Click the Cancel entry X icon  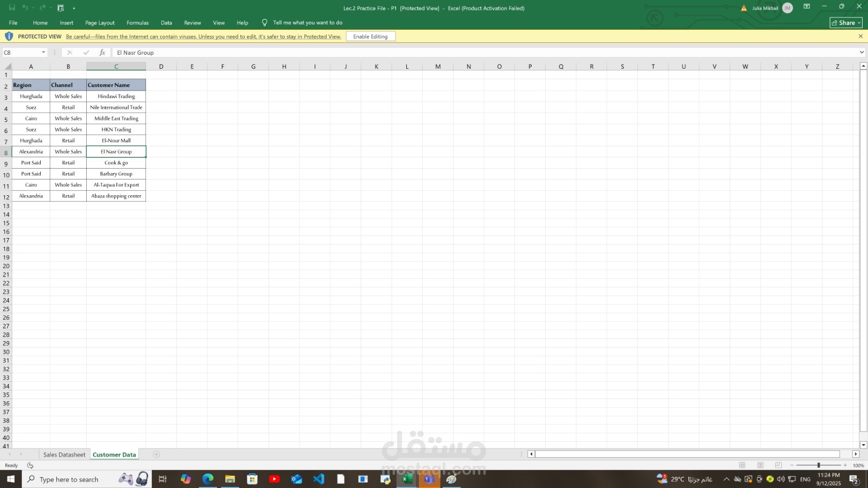(69, 53)
